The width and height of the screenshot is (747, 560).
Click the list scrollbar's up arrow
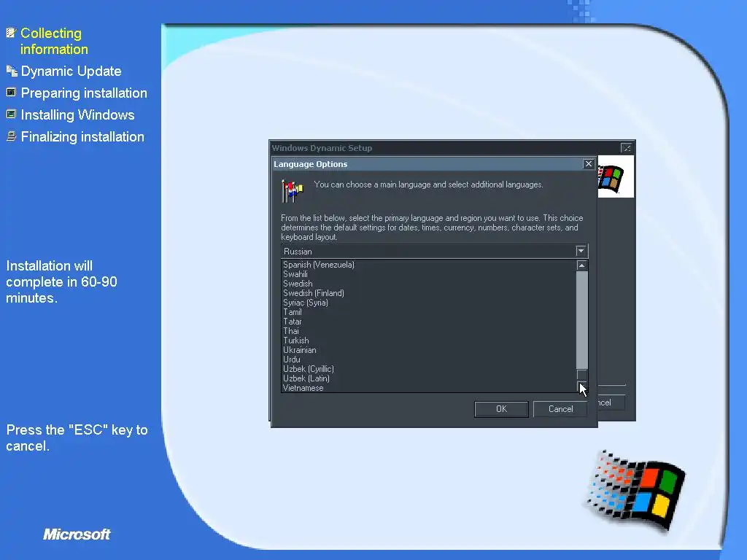pyautogui.click(x=581, y=265)
